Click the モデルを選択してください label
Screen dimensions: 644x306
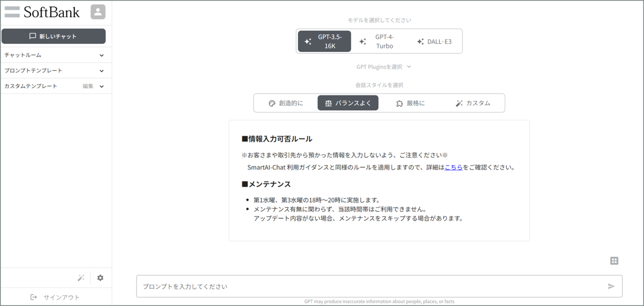pyautogui.click(x=379, y=20)
